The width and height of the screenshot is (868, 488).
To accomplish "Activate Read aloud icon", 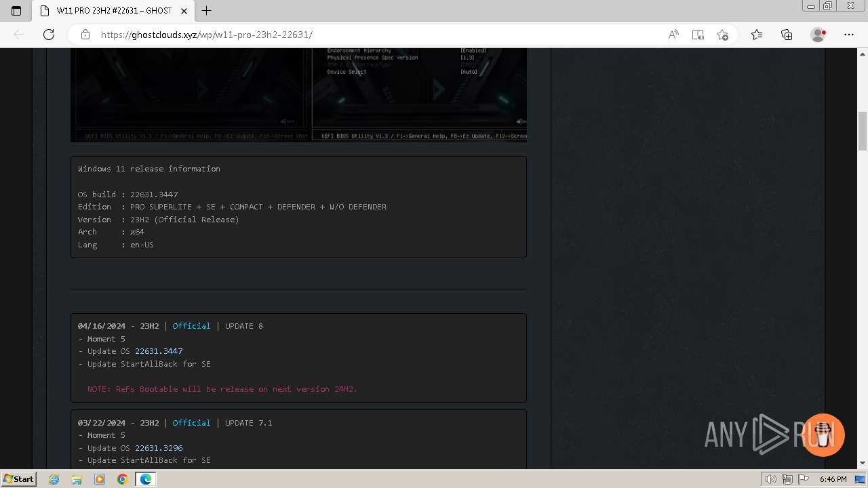I will click(673, 35).
